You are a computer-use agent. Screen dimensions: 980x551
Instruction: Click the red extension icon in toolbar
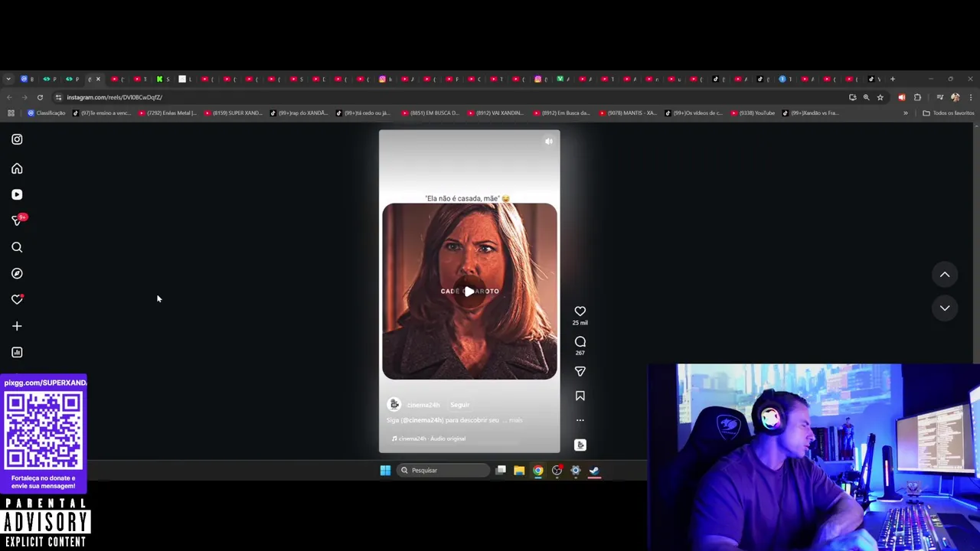(x=901, y=97)
